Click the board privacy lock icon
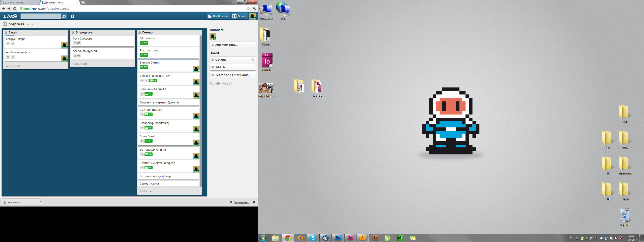Image resolution: width=644 pixels, height=242 pixels. click(28, 24)
